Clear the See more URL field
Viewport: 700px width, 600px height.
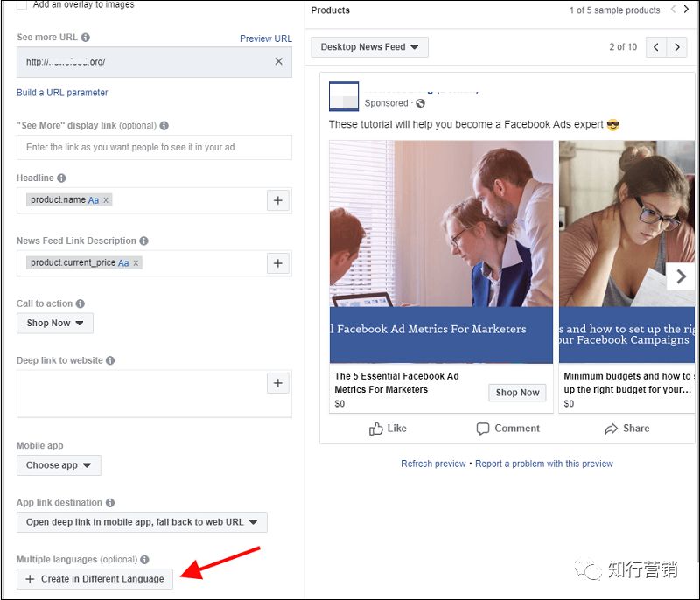coord(278,62)
